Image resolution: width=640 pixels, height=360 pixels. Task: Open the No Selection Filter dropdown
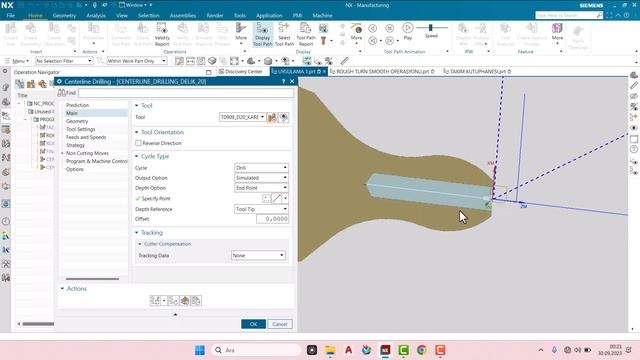pos(64,61)
